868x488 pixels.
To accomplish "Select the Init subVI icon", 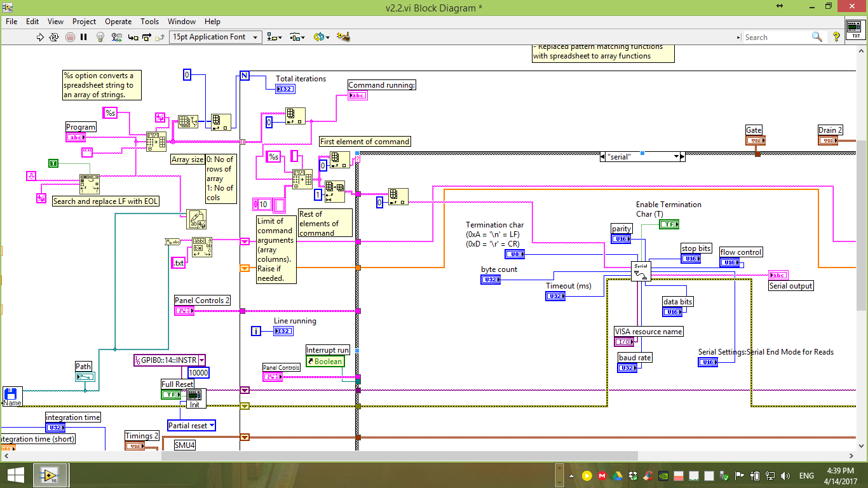I will click(x=194, y=399).
